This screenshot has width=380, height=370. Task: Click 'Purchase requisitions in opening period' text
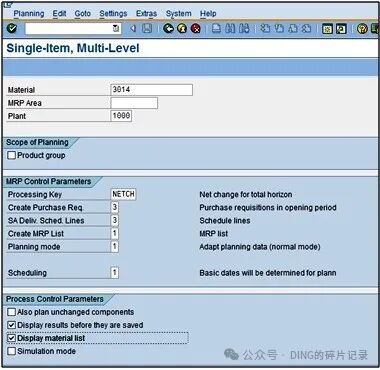(268, 207)
